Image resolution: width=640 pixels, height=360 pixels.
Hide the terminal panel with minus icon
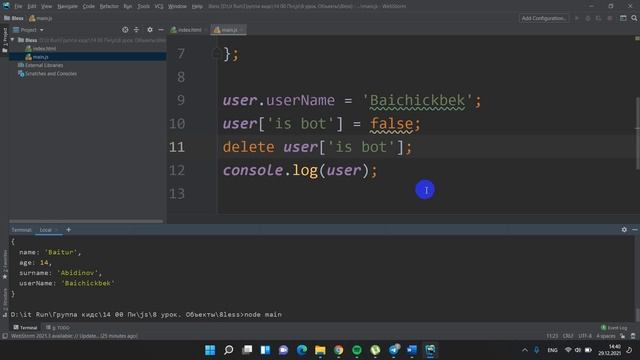pyautogui.click(x=635, y=230)
